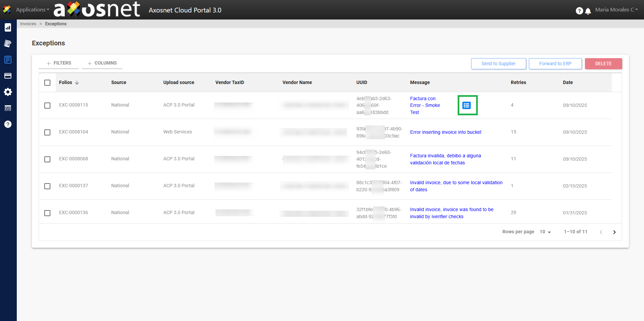Open the help icon in top bar
The height and width of the screenshot is (321, 644).
click(579, 11)
